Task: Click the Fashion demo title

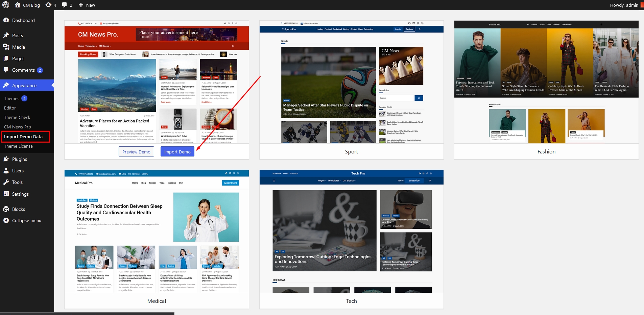Action: tap(546, 152)
